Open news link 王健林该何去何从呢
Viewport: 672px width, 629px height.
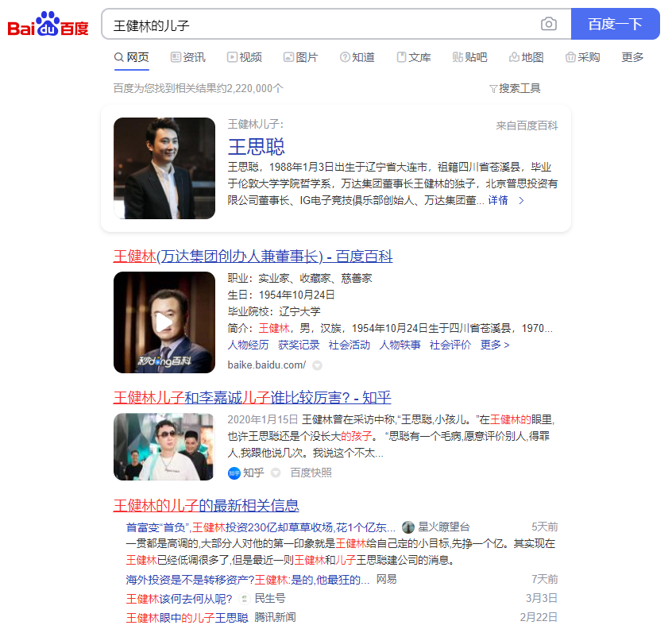point(180,599)
